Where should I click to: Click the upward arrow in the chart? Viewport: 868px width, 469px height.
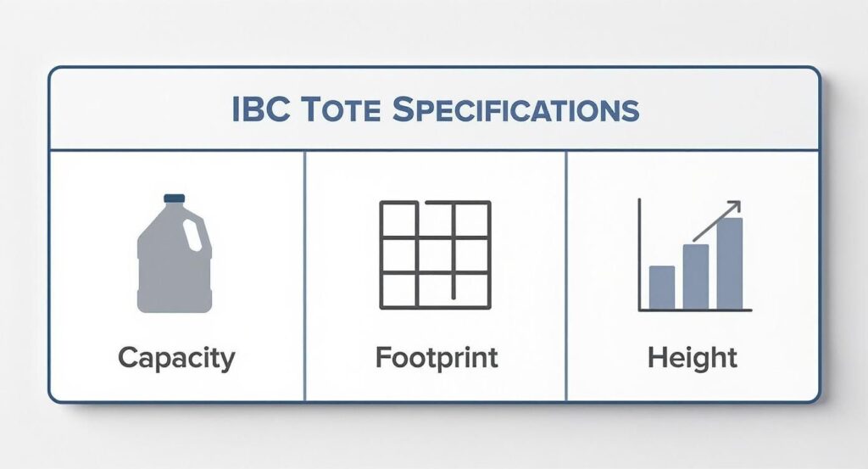[x=718, y=221]
